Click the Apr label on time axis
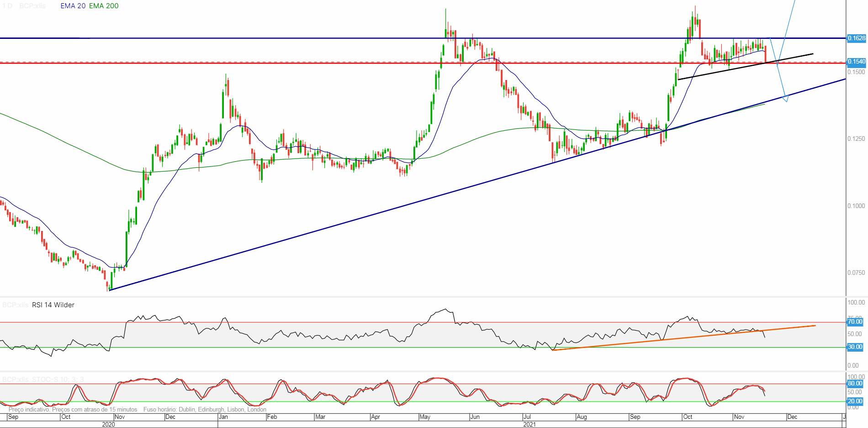 coord(376,417)
